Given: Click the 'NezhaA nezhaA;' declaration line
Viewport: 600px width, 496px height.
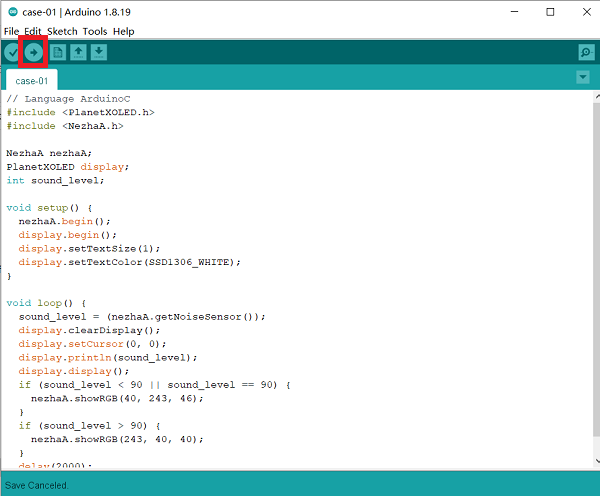Looking at the screenshot, I should (x=49, y=153).
